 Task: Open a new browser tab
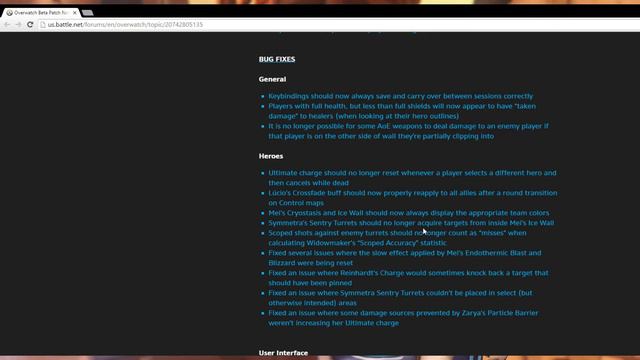coord(87,13)
